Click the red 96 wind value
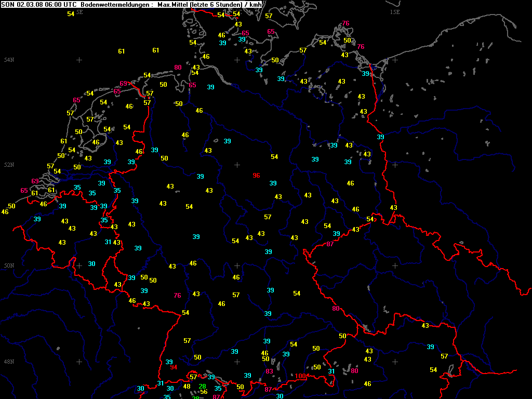The height and width of the screenshot is (399, 532). pos(256,176)
